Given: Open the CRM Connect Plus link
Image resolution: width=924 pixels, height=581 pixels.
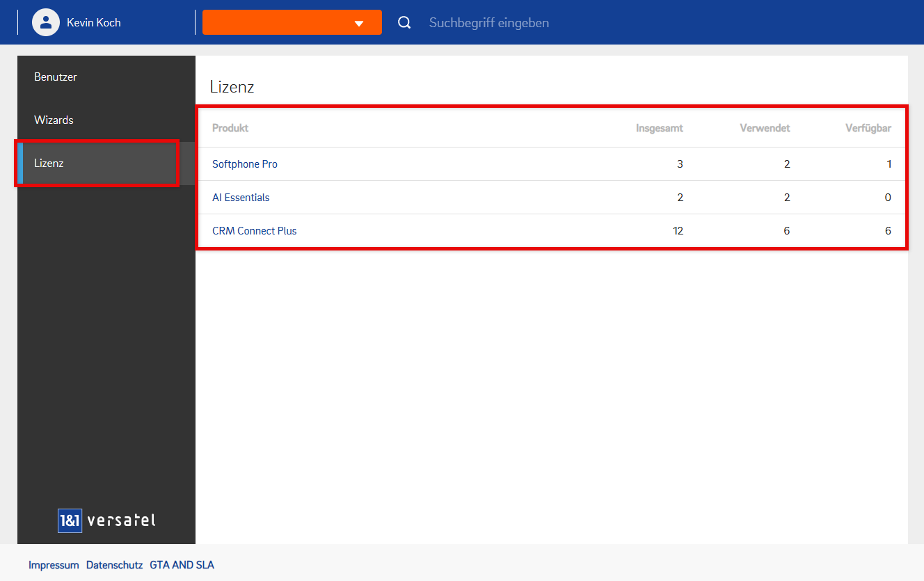Looking at the screenshot, I should 255,231.
